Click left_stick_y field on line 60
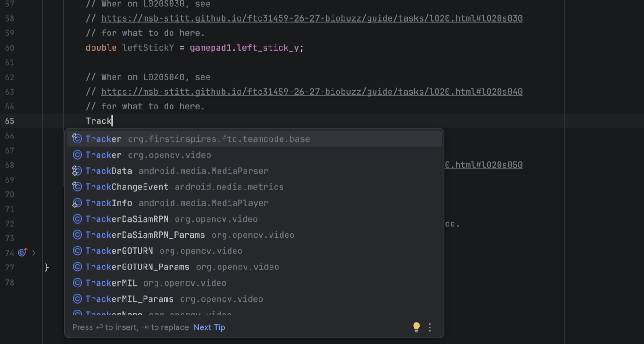644x344 pixels. 268,48
